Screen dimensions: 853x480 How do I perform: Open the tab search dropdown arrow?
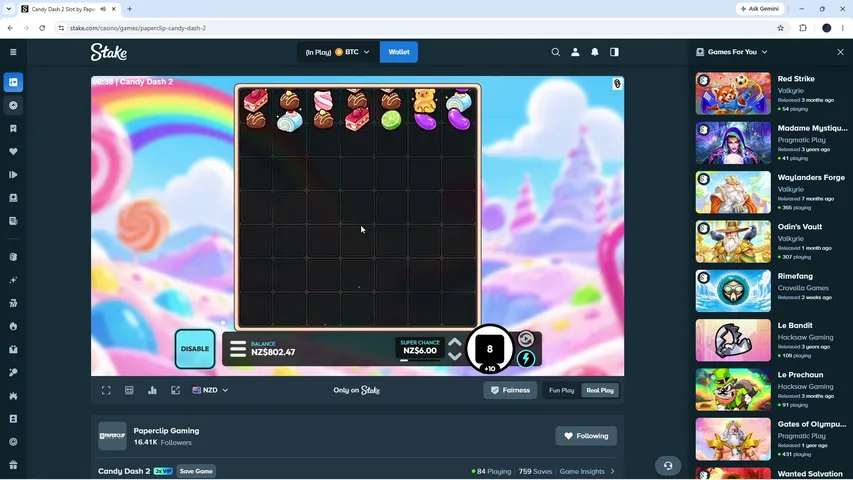[x=9, y=9]
